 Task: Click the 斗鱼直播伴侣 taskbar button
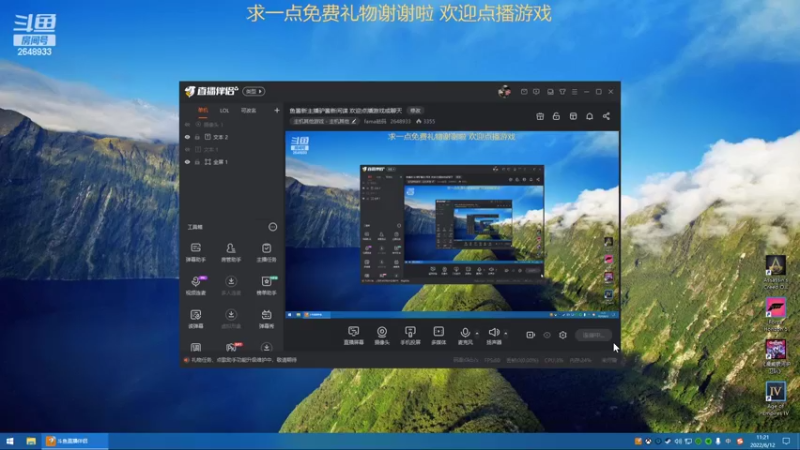pyautogui.click(x=76, y=441)
